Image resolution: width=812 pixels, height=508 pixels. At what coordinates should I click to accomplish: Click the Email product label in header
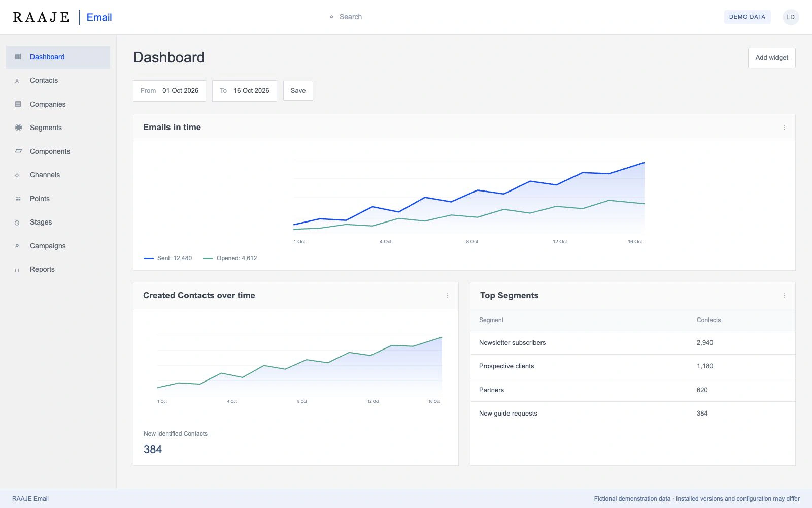pos(99,17)
